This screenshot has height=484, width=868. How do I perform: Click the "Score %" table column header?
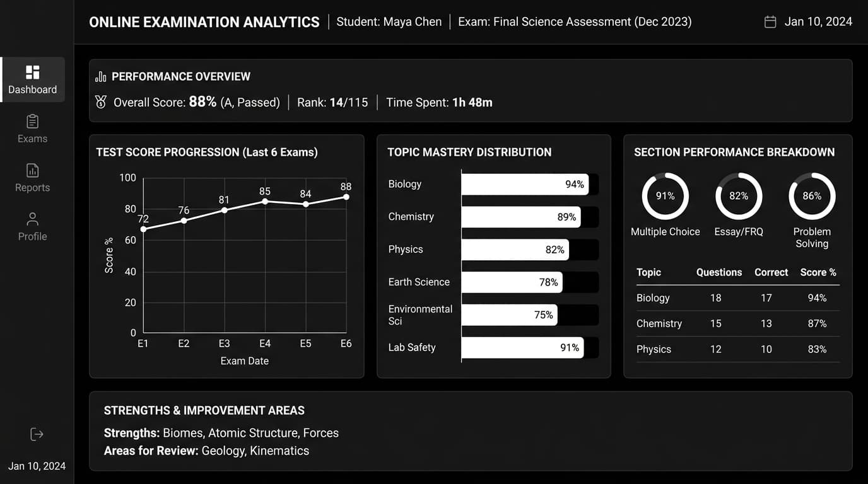click(x=818, y=272)
